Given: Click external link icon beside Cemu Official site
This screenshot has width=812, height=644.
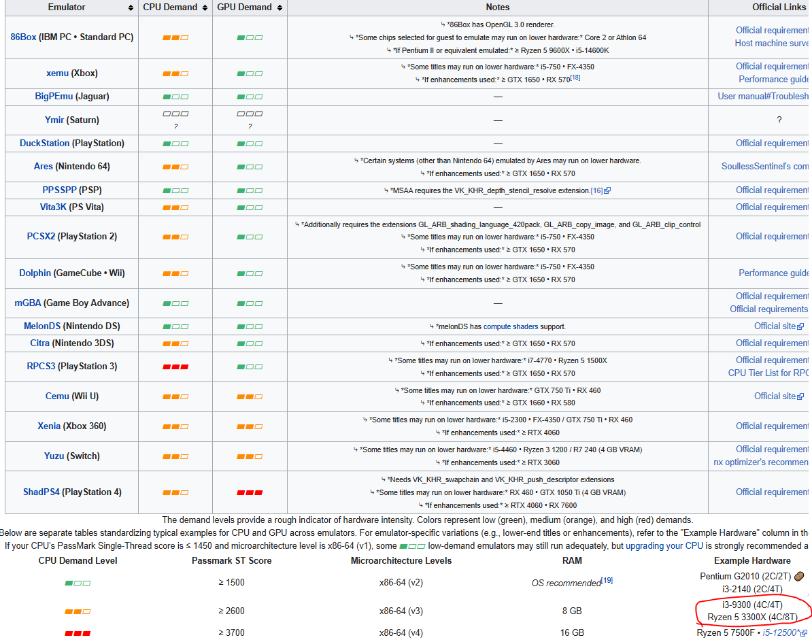Looking at the screenshot, I should 800,396.
